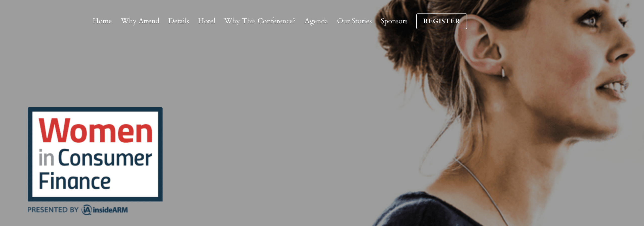This screenshot has height=226, width=644.
Task: Click the PRESENTED BY caption text
Action: (x=53, y=210)
